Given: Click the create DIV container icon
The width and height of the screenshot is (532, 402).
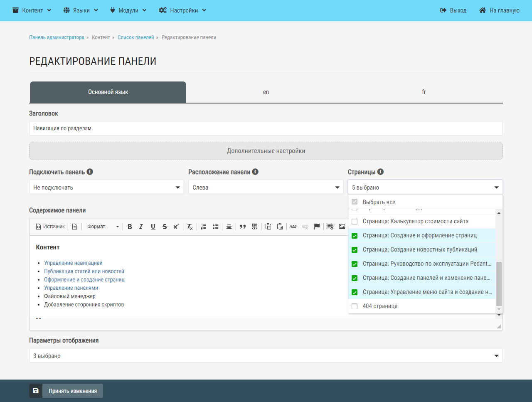Looking at the screenshot, I should click(x=254, y=227).
